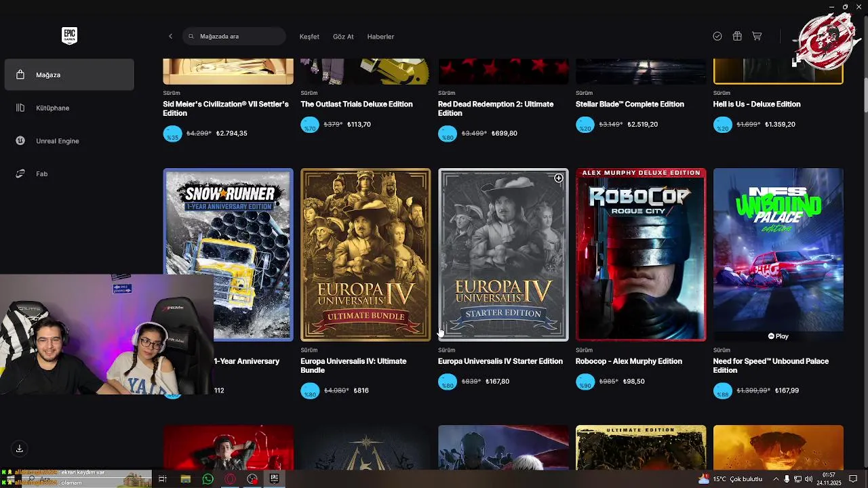
Task: Click the ₺699,80 price text
Action: pos(505,134)
